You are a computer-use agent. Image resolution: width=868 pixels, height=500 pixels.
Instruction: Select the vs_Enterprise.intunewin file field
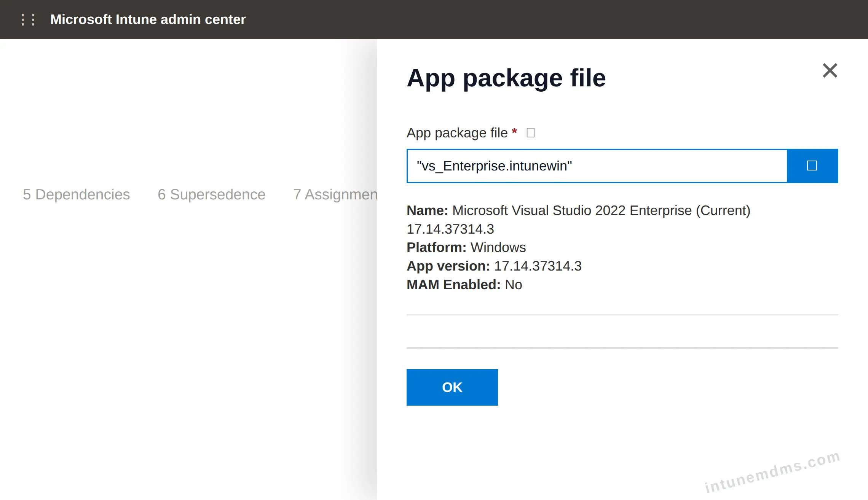click(597, 166)
